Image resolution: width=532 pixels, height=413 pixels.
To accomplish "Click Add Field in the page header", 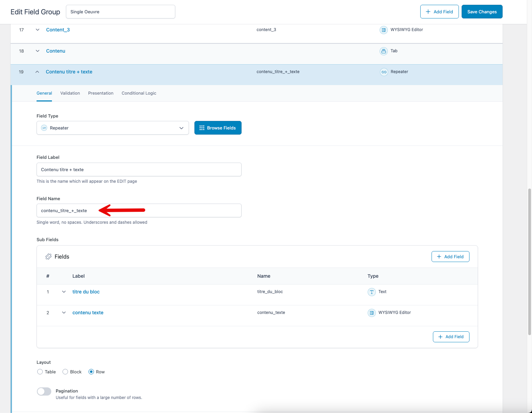I will point(439,12).
